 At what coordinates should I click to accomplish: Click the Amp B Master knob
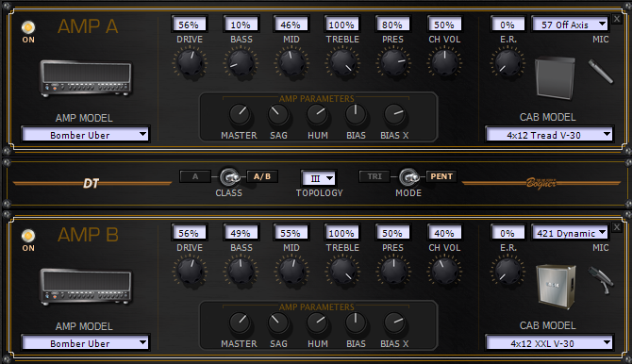pos(240,323)
